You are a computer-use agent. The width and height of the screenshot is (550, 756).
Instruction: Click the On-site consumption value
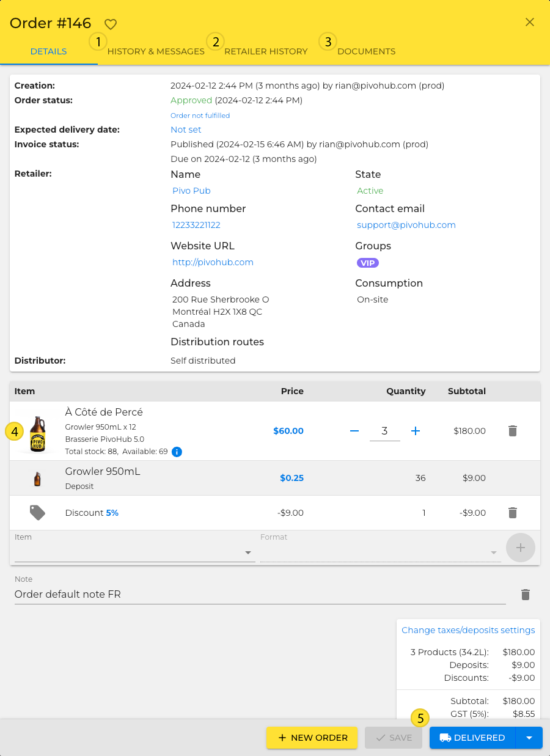point(373,299)
